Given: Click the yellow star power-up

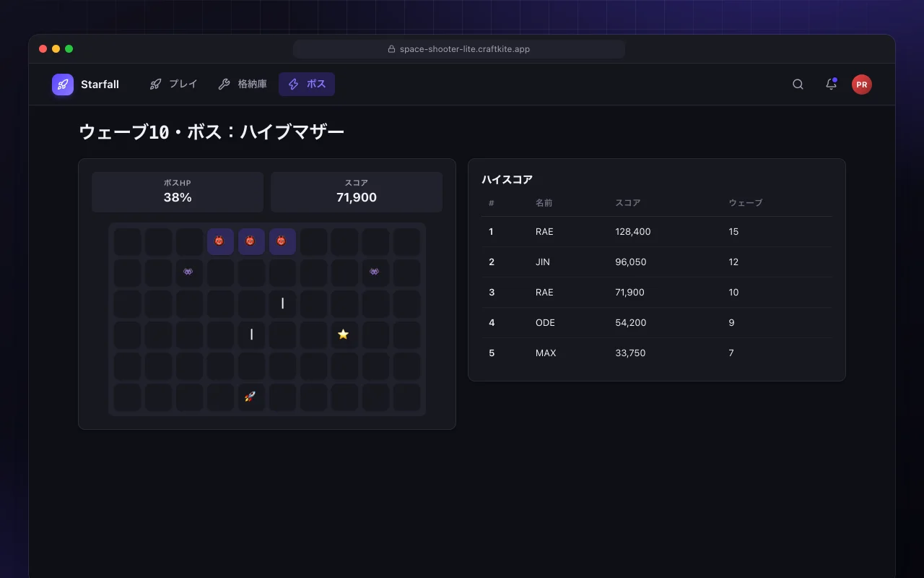Looking at the screenshot, I should tap(344, 335).
